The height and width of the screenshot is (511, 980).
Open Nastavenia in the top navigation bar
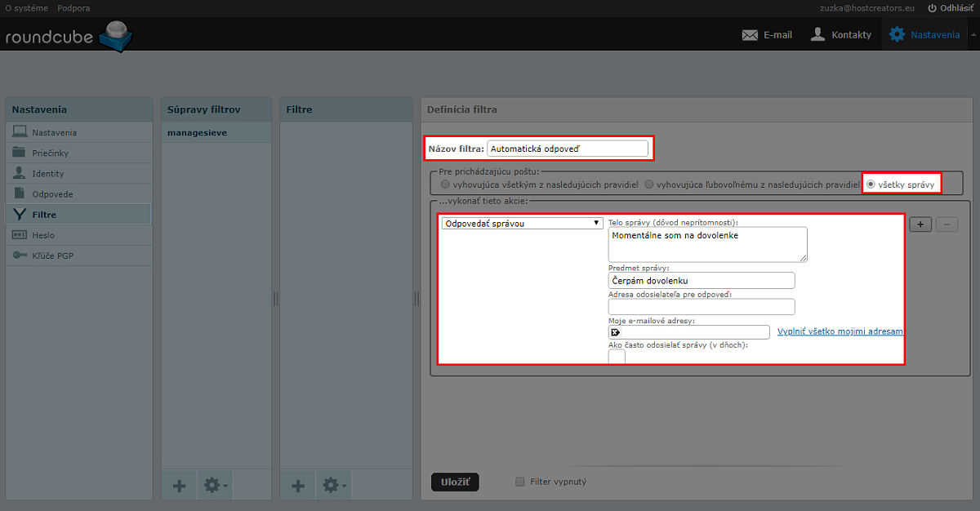pos(924,35)
